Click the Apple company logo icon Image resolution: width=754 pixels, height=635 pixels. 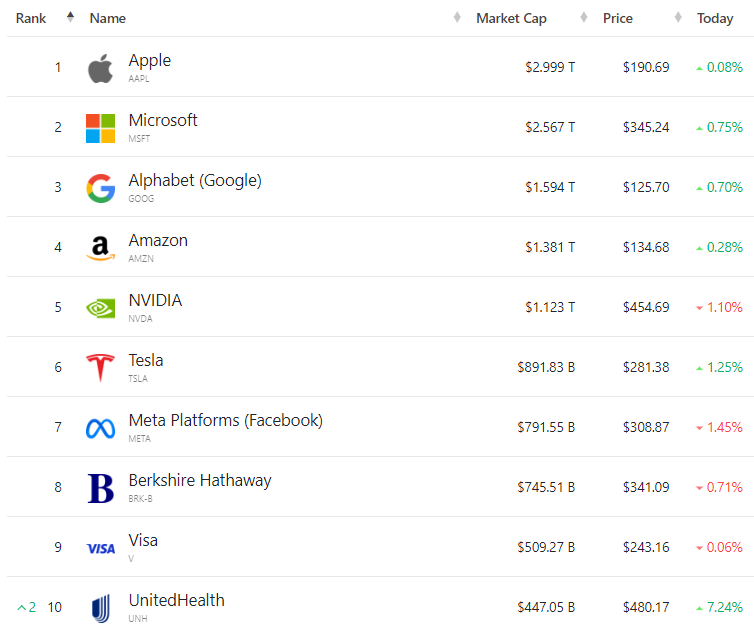100,68
